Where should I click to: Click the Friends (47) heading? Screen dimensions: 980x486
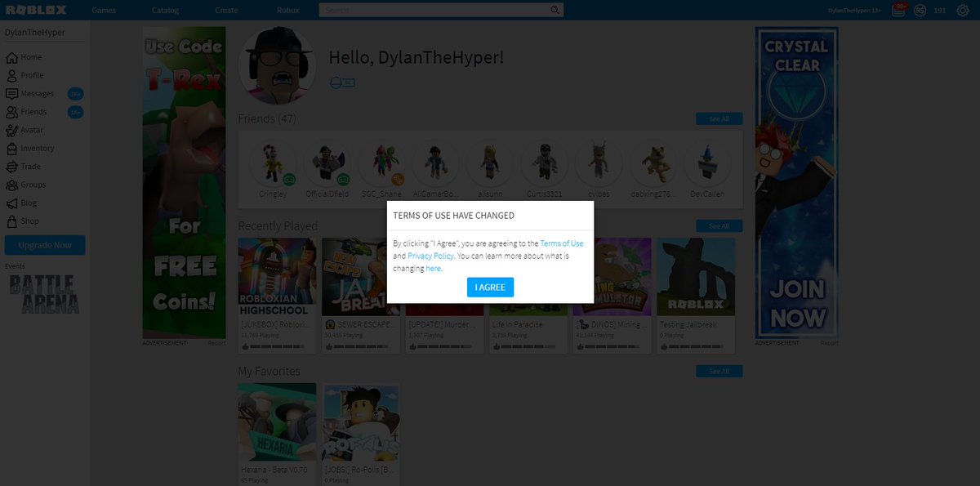(267, 119)
